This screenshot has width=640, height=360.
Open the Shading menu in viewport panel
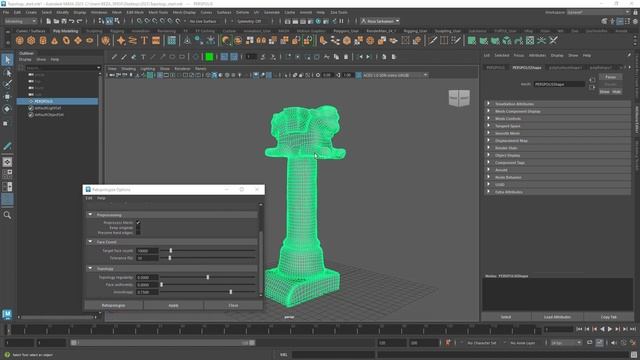pos(129,69)
